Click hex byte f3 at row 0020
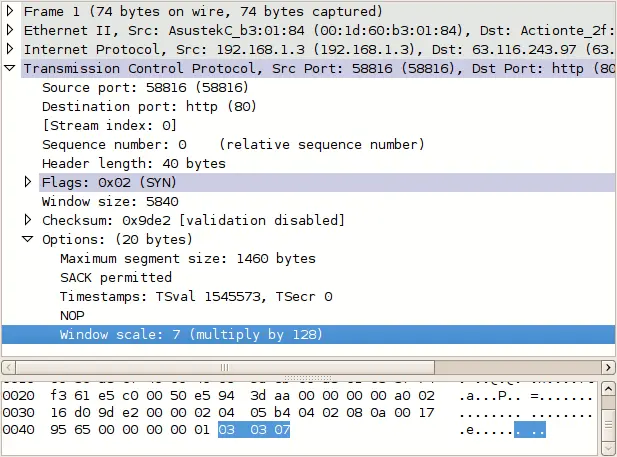617x457 pixels. point(58,395)
